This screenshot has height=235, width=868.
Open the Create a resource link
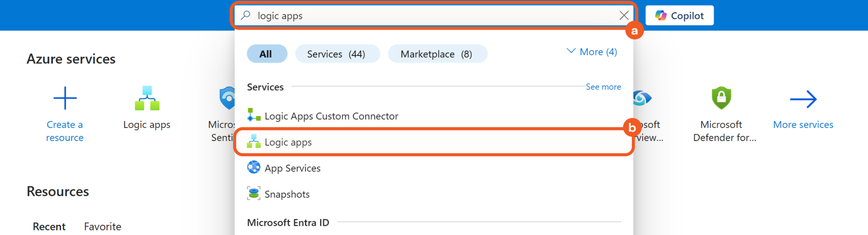pos(65,131)
